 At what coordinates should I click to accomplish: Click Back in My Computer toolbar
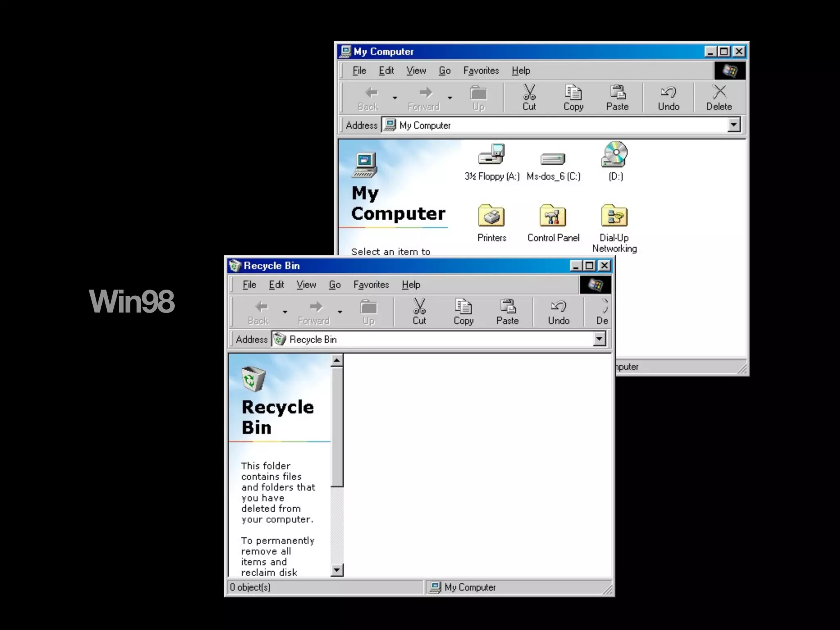(368, 98)
